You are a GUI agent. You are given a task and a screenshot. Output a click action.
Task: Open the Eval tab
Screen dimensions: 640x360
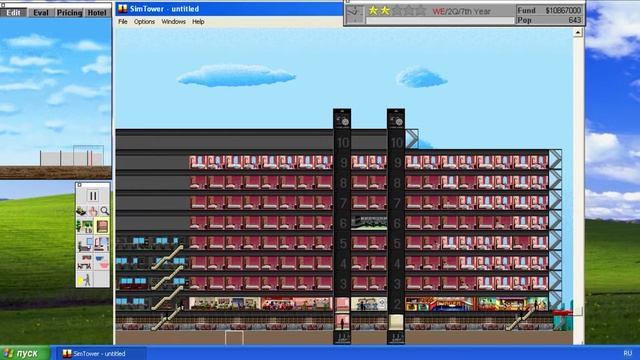pos(41,13)
